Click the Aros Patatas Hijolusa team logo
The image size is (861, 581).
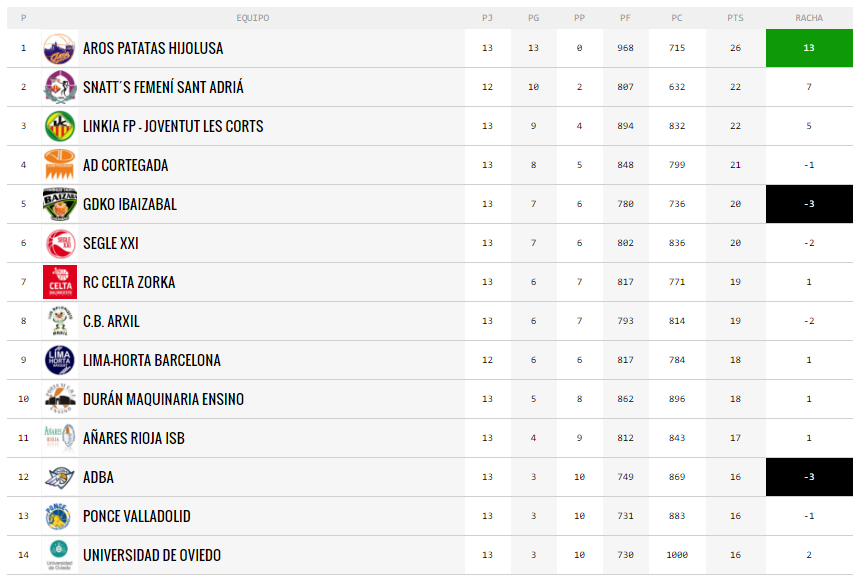coord(60,48)
